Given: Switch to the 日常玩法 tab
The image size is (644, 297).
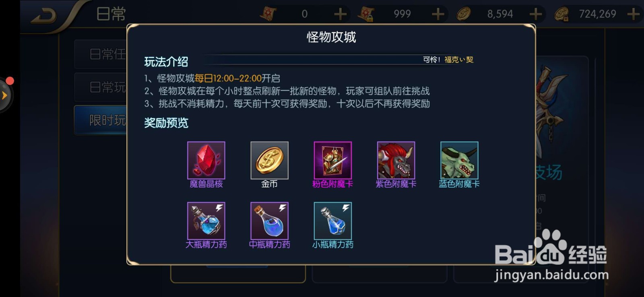Looking at the screenshot, I should coord(101,87).
